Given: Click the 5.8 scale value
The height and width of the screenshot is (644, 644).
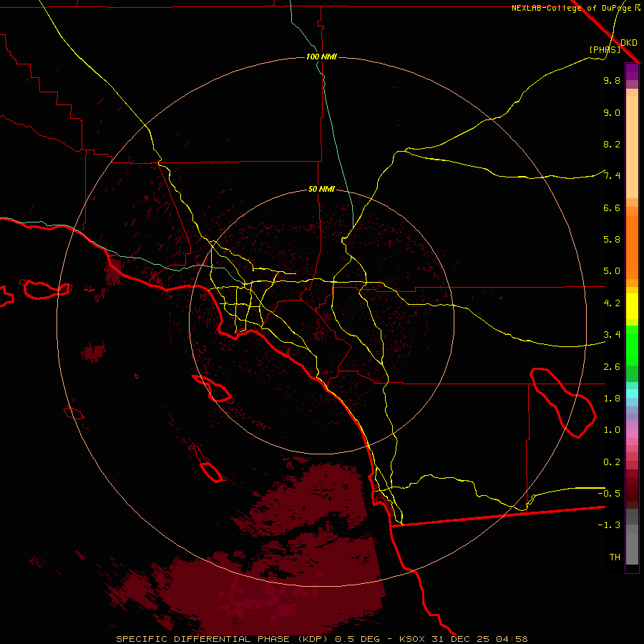Looking at the screenshot, I should [612, 240].
